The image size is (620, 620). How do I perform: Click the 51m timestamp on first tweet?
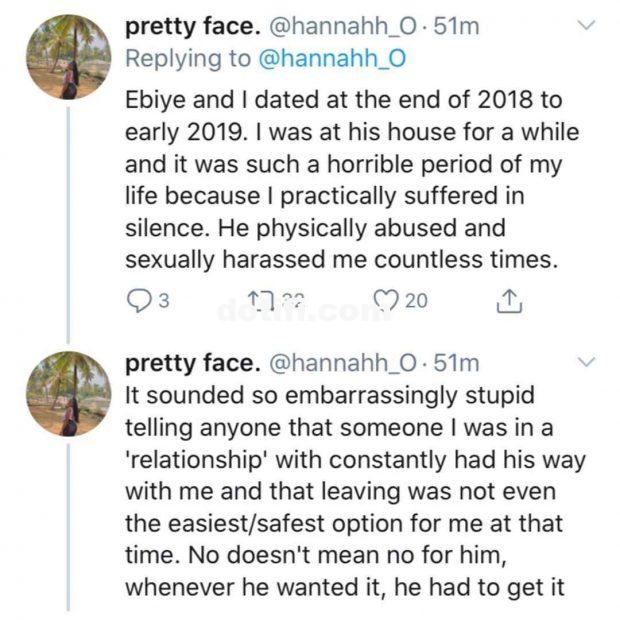pyautogui.click(x=456, y=27)
